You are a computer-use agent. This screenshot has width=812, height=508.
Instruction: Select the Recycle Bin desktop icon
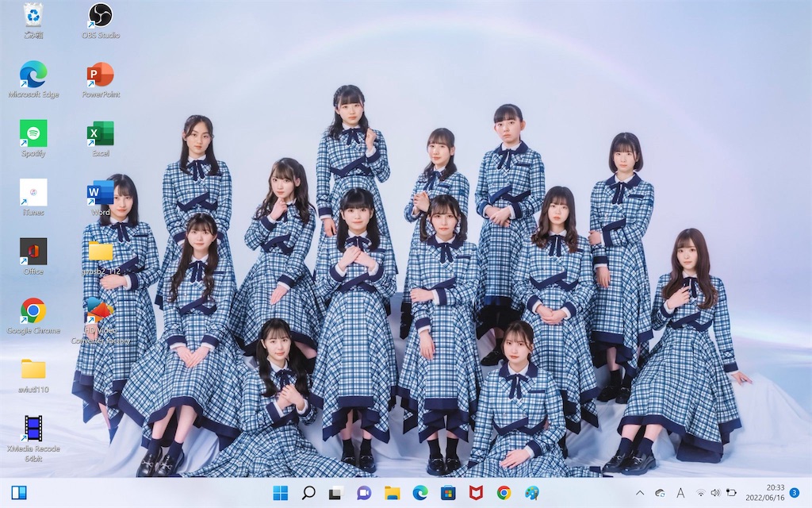click(x=33, y=21)
